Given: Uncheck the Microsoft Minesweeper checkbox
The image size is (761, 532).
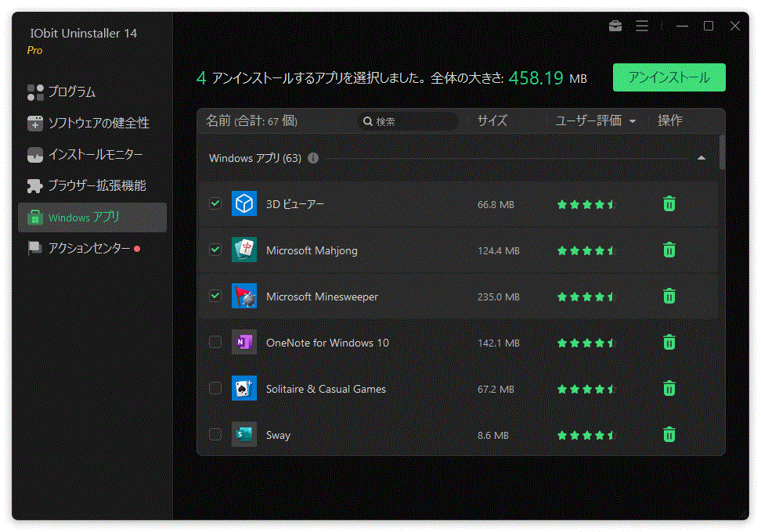Looking at the screenshot, I should 215,296.
